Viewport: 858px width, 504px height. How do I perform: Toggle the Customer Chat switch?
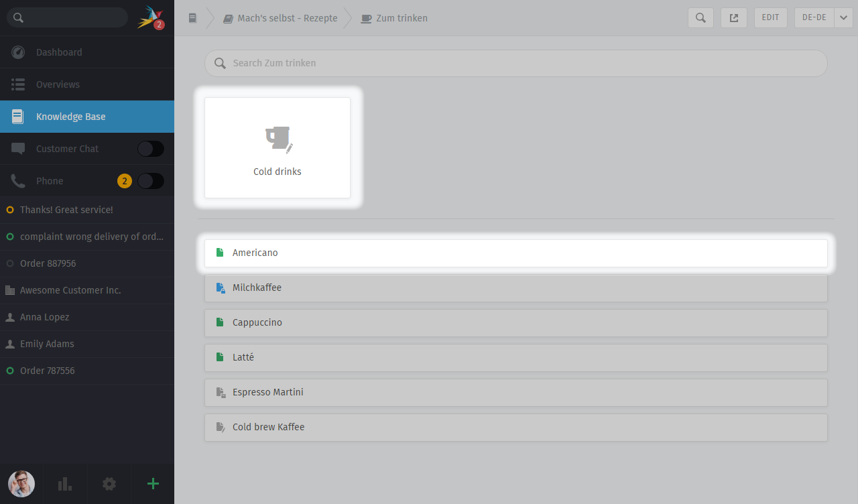click(150, 149)
